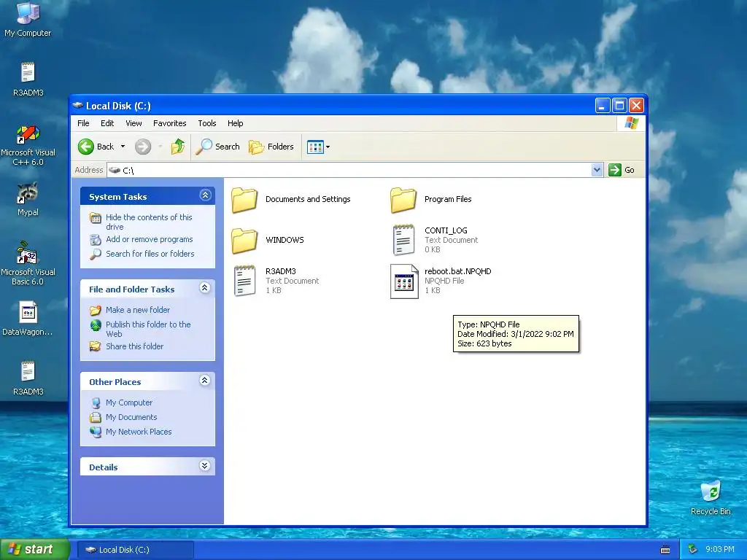Viewport: 747px width, 560px height.
Task: Click the system tray icon beside clock
Action: click(x=693, y=549)
